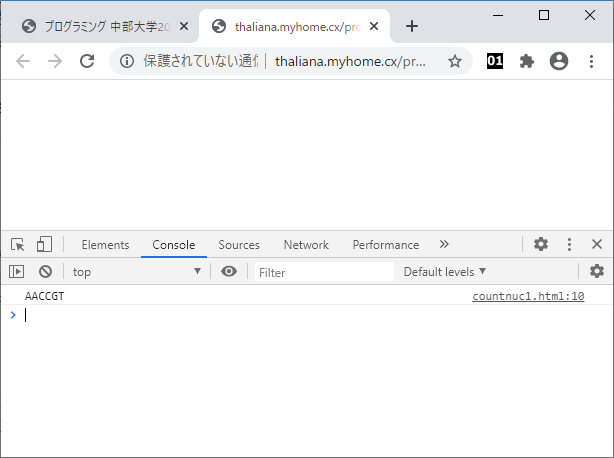The image size is (614, 458).
Task: Show the console sidebar
Action: tap(17, 271)
